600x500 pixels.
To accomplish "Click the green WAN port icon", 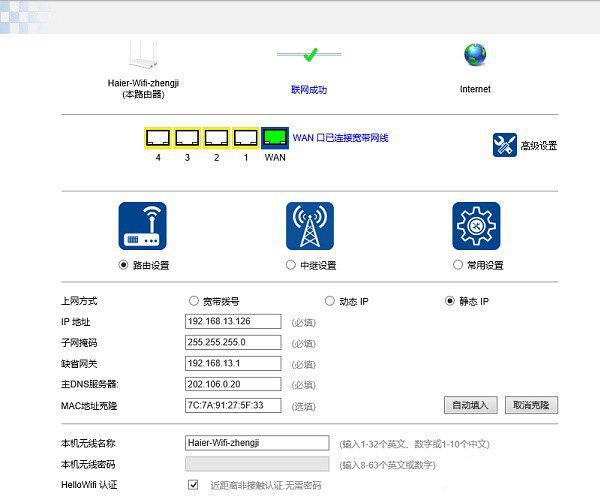I will (x=275, y=138).
